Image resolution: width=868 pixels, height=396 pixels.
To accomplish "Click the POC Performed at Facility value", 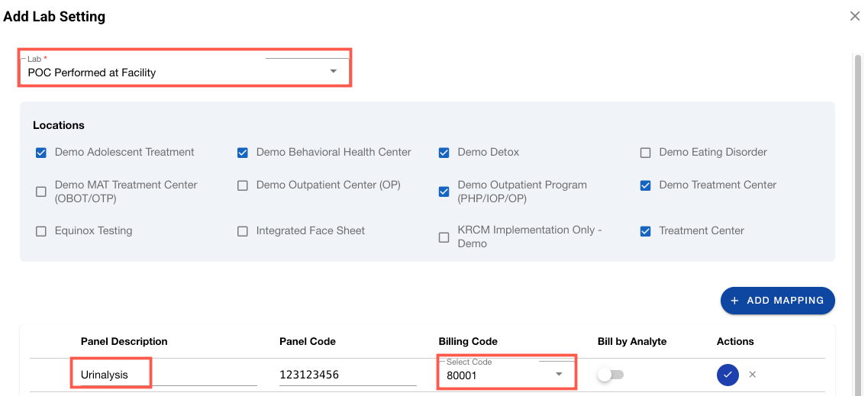I will 92,72.
